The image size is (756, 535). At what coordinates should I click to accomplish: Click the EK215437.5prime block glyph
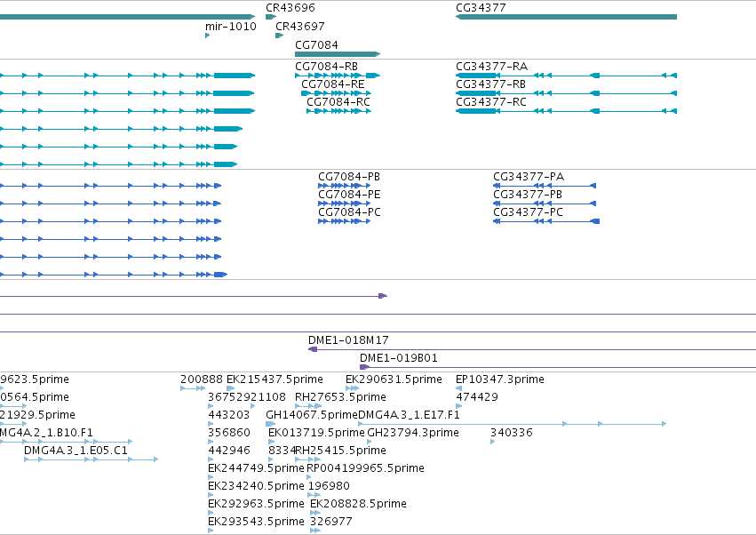click(230, 388)
